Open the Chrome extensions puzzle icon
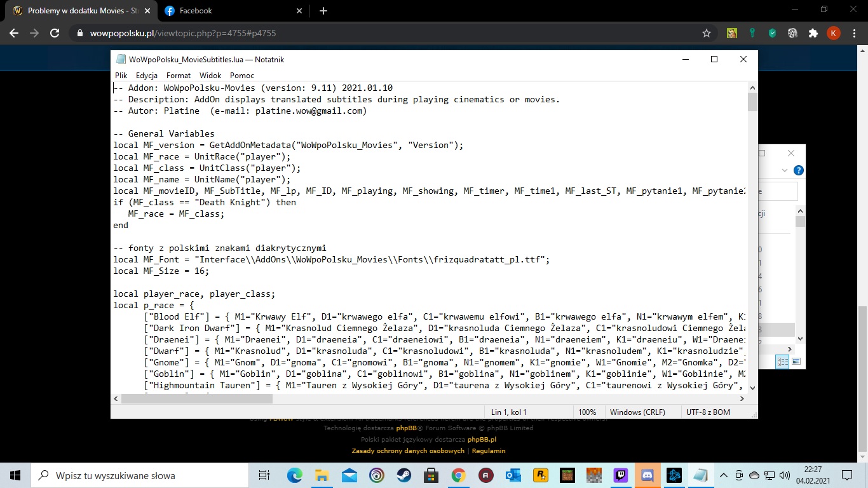Screen dimensions: 868x488 point(813,33)
